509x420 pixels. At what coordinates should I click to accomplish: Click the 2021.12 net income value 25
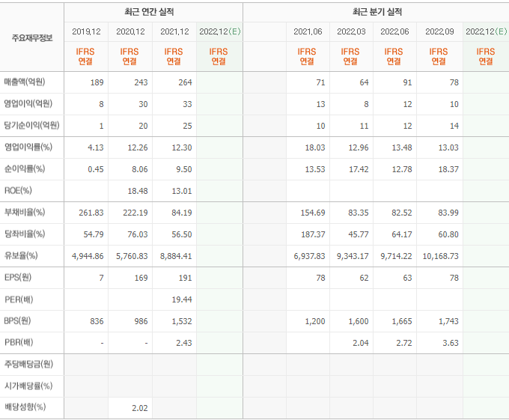point(187,126)
